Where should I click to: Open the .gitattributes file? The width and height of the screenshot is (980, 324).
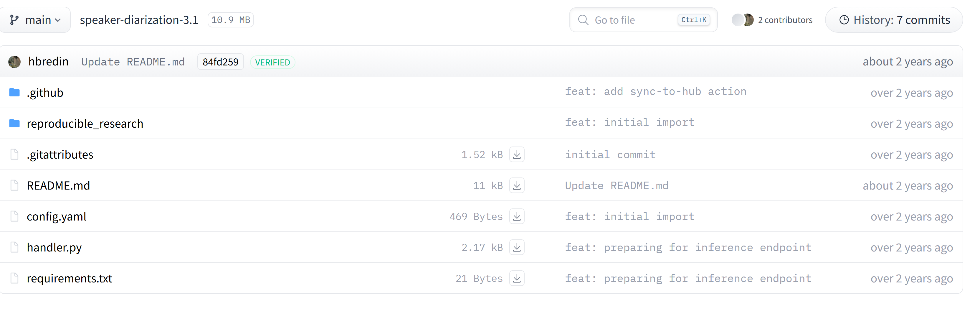(60, 154)
